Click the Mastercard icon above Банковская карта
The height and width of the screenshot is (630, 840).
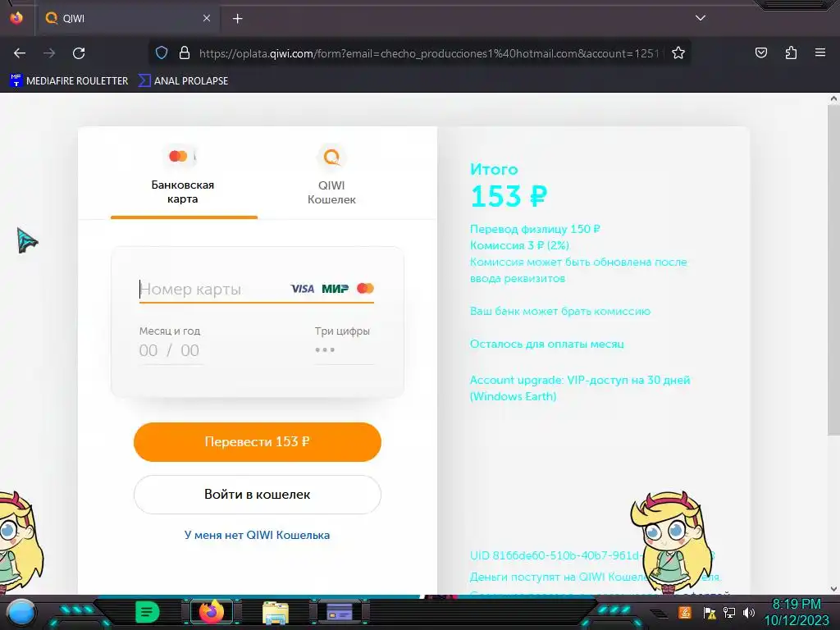pyautogui.click(x=180, y=157)
